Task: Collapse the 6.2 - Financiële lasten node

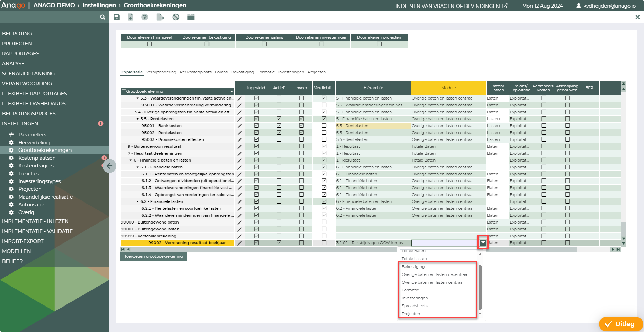Action: tap(138, 201)
